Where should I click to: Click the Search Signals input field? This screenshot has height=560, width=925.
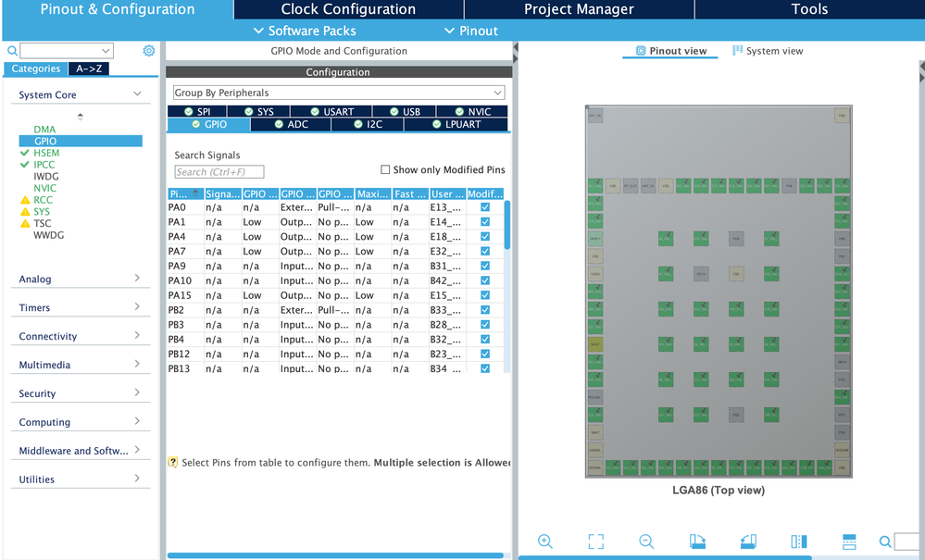(219, 171)
